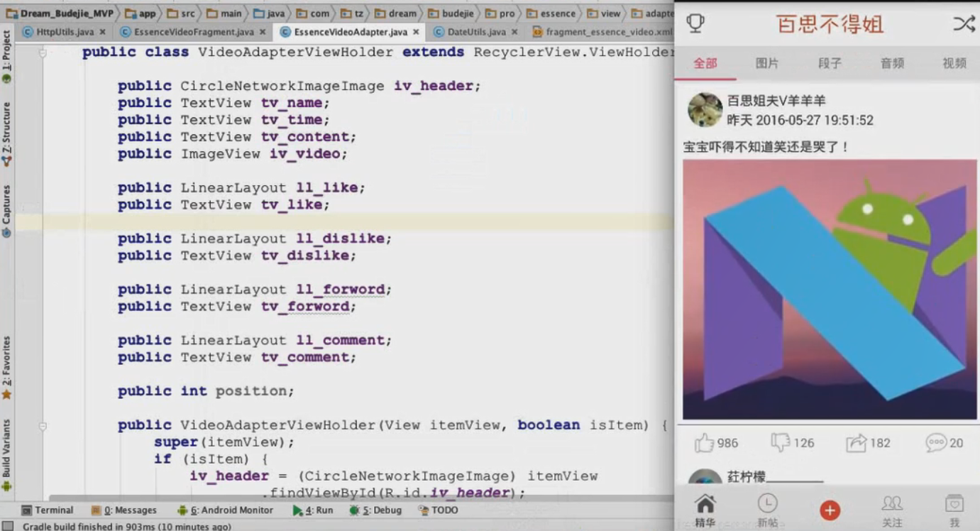Click the tv_forword field declaration

click(237, 307)
